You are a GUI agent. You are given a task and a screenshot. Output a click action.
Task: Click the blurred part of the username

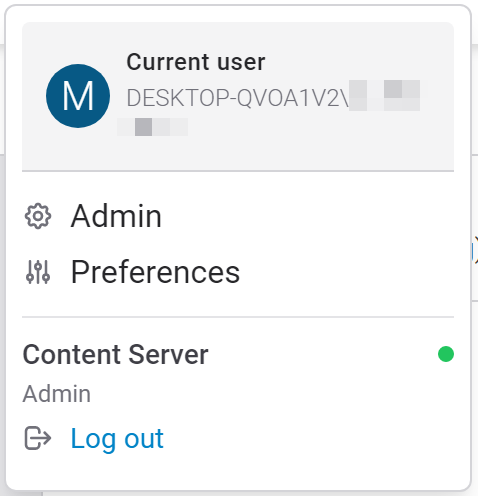pos(384,95)
